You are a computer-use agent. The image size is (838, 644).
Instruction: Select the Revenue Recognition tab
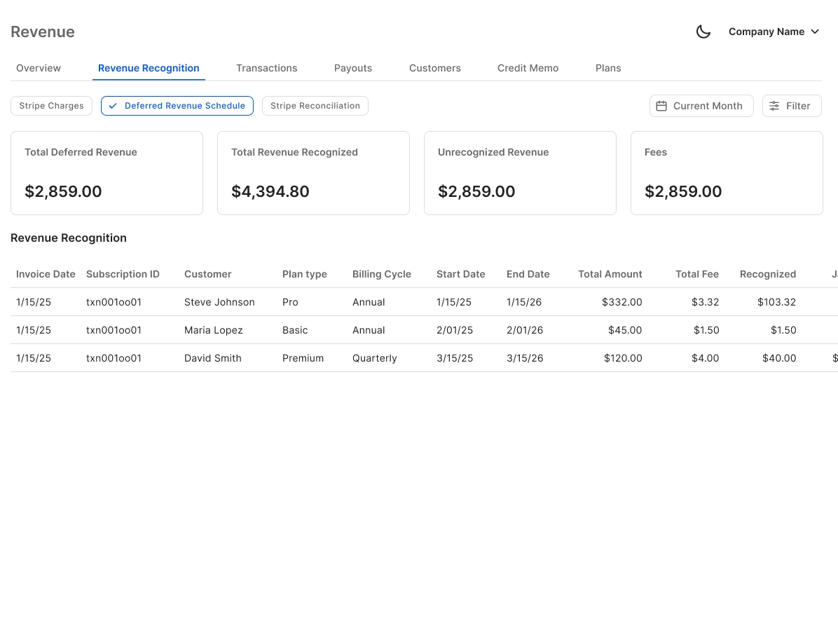click(x=149, y=69)
